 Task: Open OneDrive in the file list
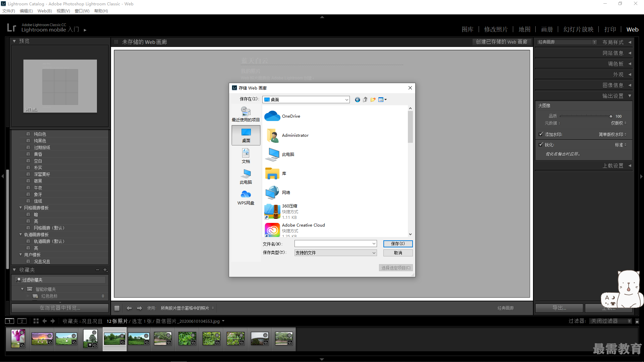[x=282, y=116]
